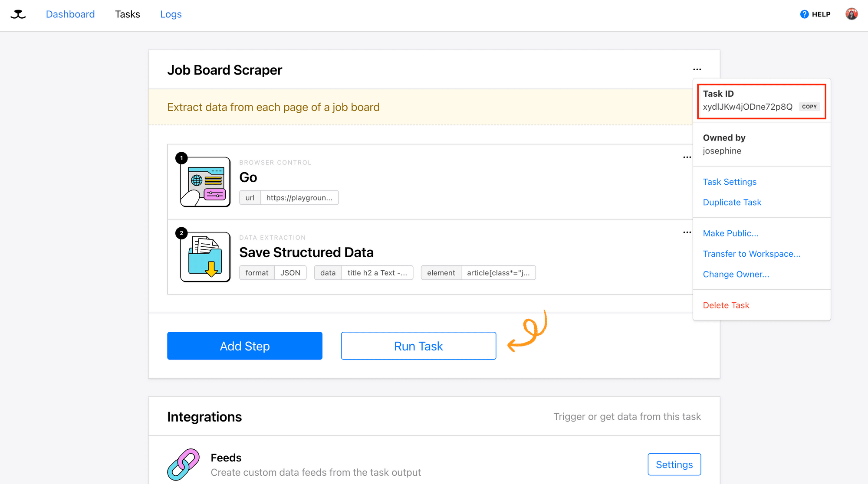Screen dimensions: 868x484
Task: Click the Browserbear logo icon
Action: [18, 14]
